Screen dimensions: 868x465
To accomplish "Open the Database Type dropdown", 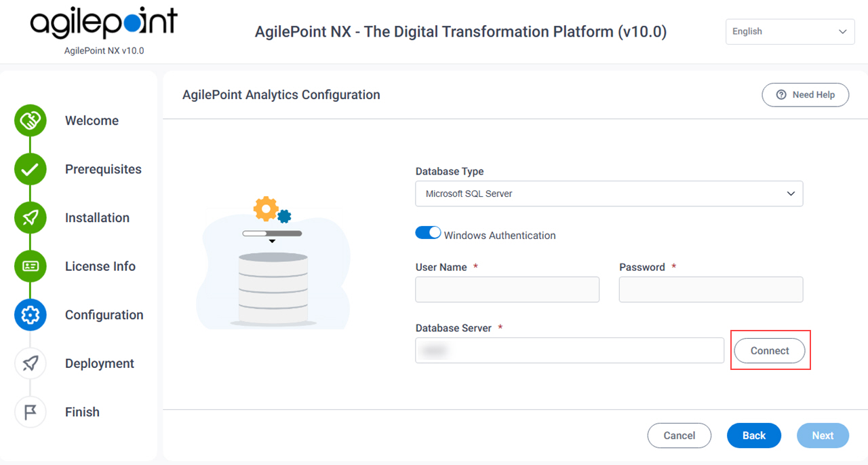I will click(609, 193).
